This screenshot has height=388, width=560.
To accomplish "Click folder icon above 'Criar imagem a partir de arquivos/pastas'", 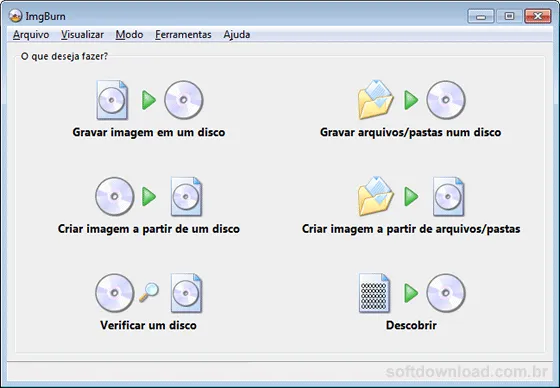I will click(x=375, y=196).
